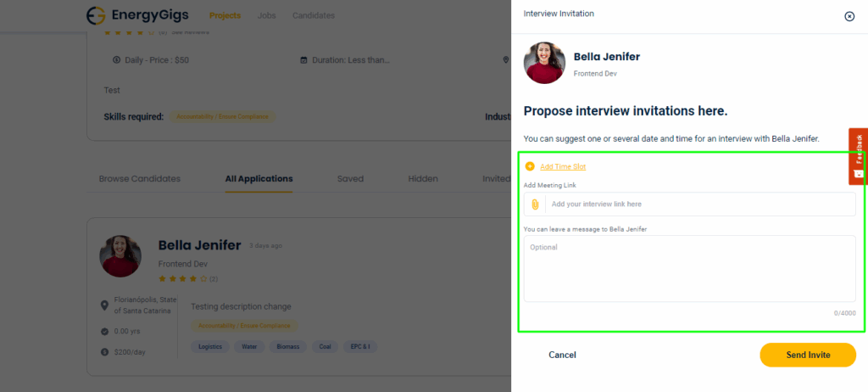This screenshot has width=868, height=392.
Task: Close the Interview Invitation panel
Action: (849, 16)
